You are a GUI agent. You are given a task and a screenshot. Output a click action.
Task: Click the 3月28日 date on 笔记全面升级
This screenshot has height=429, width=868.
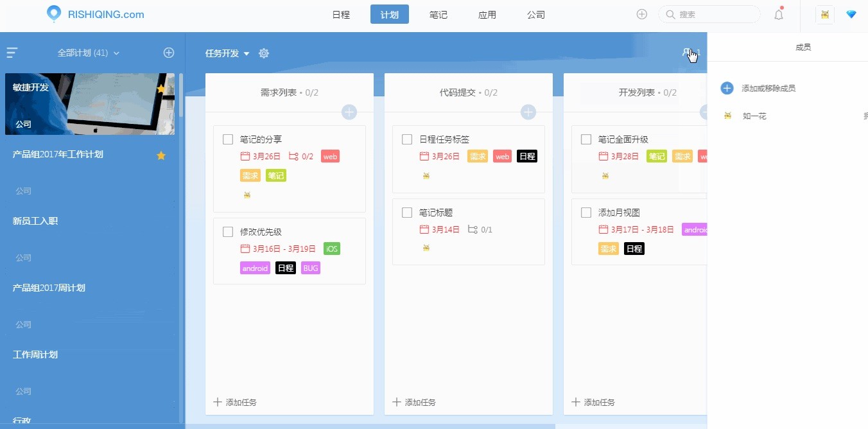tap(619, 156)
